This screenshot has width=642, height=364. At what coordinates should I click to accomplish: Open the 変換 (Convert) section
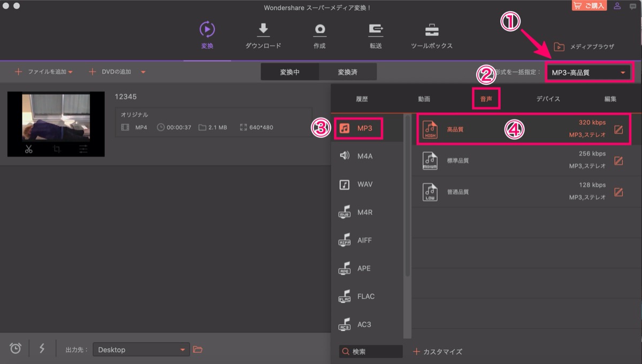(x=207, y=35)
